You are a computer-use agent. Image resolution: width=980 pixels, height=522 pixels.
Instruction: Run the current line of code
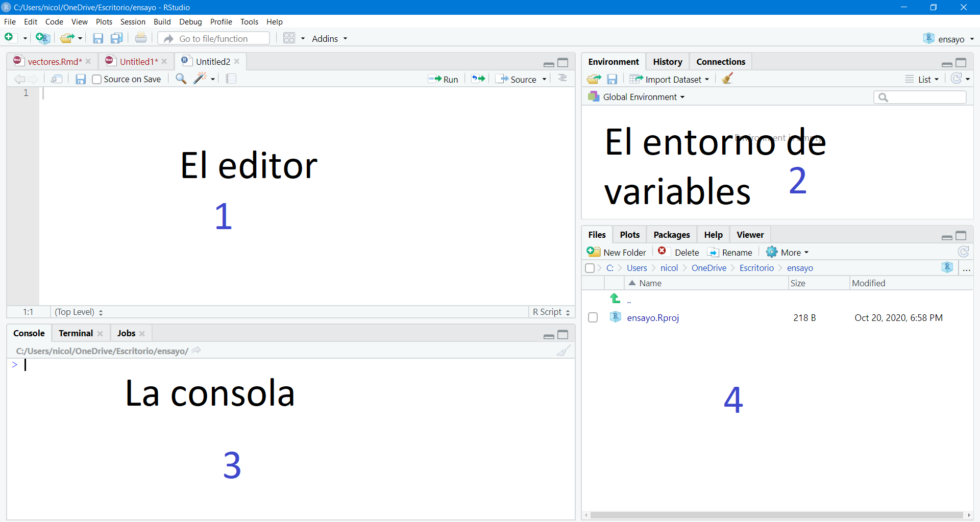tap(444, 79)
